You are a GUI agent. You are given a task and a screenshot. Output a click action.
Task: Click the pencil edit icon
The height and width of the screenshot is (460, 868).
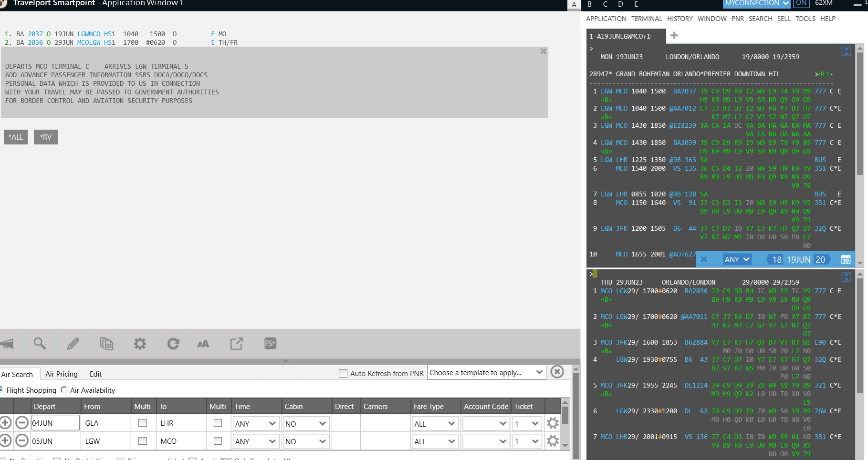click(73, 343)
